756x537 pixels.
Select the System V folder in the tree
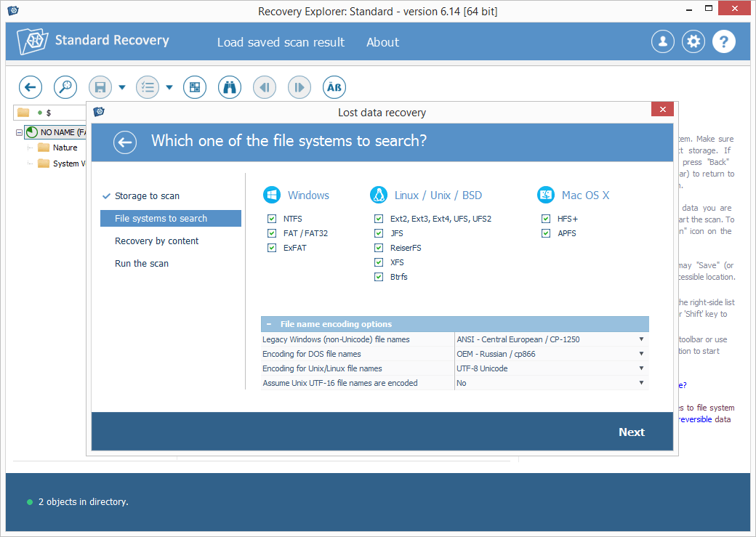[x=69, y=163]
